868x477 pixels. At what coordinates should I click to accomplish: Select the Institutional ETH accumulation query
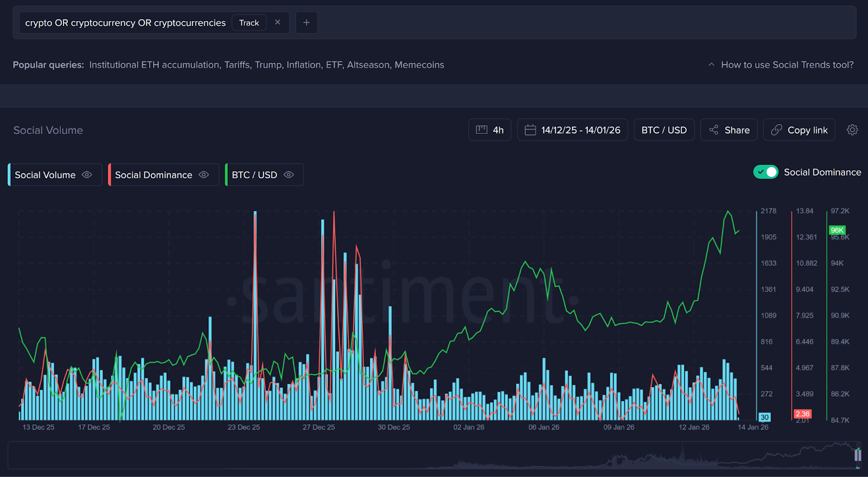click(x=154, y=65)
